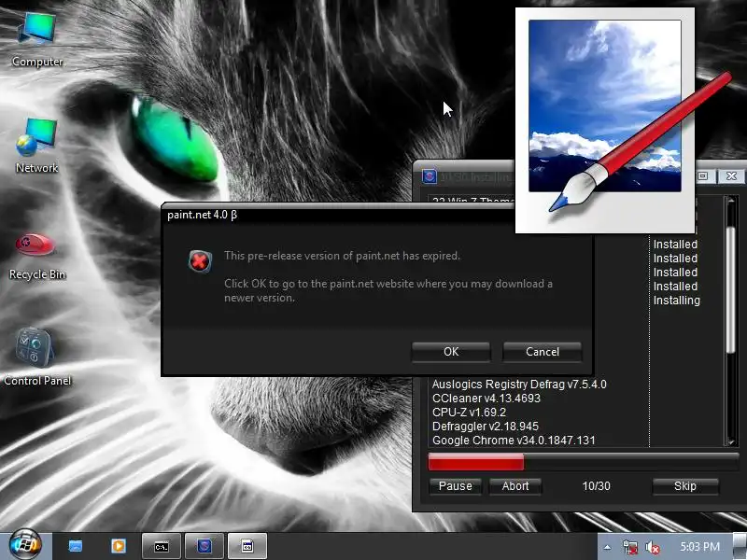Select Google Chrome v34.0.1847.131 entry

(514, 441)
